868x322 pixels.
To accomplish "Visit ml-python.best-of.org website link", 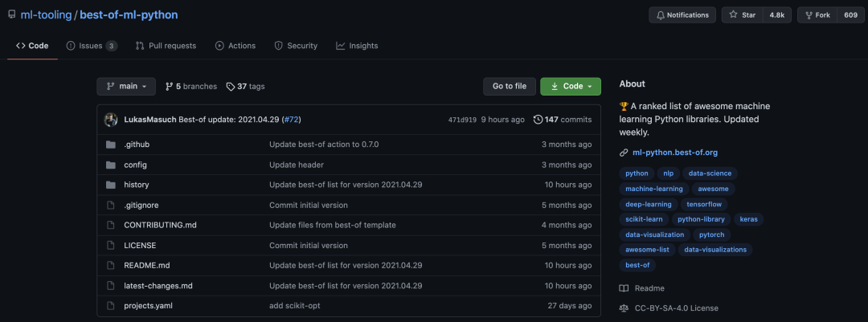I will [675, 152].
